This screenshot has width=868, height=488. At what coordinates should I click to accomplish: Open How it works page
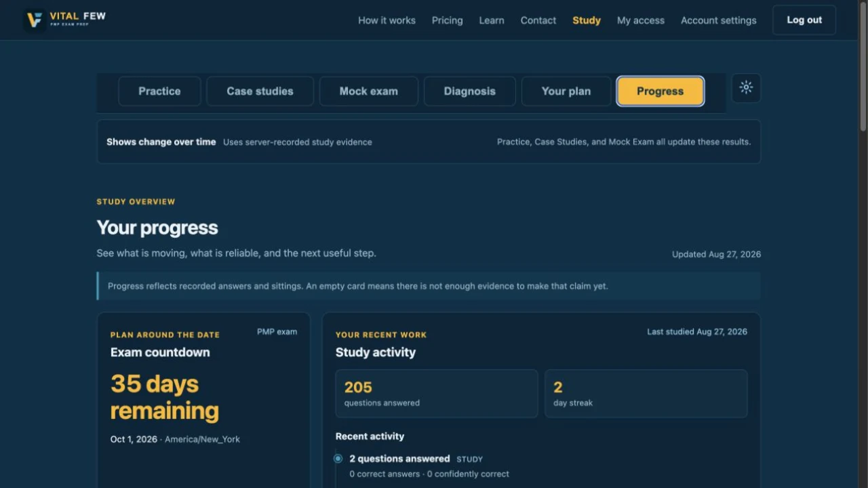pyautogui.click(x=387, y=20)
